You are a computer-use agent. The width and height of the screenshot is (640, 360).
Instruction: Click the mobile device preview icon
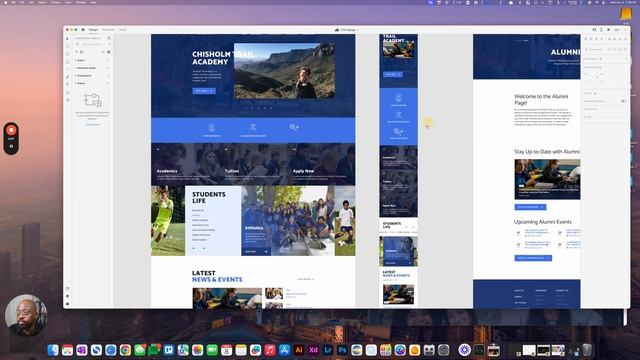[601, 30]
